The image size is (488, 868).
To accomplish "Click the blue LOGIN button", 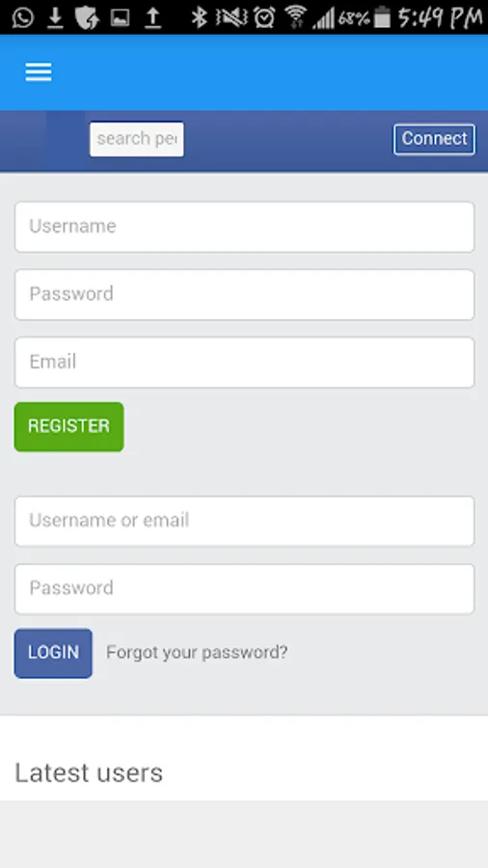I will tap(53, 653).
